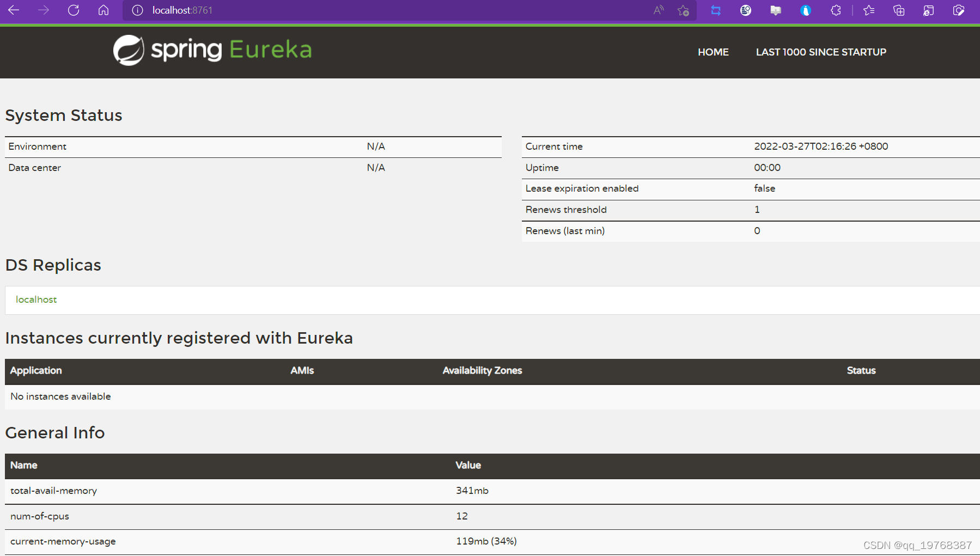Add this page to favorites star icon

click(683, 10)
